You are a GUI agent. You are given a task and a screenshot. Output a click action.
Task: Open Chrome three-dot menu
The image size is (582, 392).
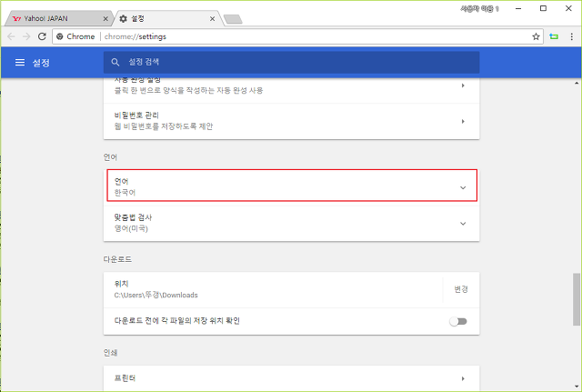click(x=572, y=36)
